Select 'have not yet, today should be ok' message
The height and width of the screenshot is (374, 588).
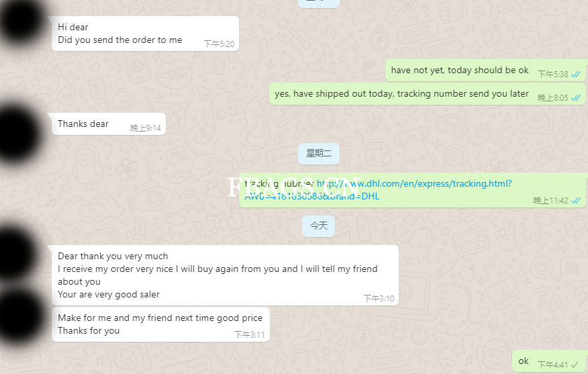tap(485, 71)
